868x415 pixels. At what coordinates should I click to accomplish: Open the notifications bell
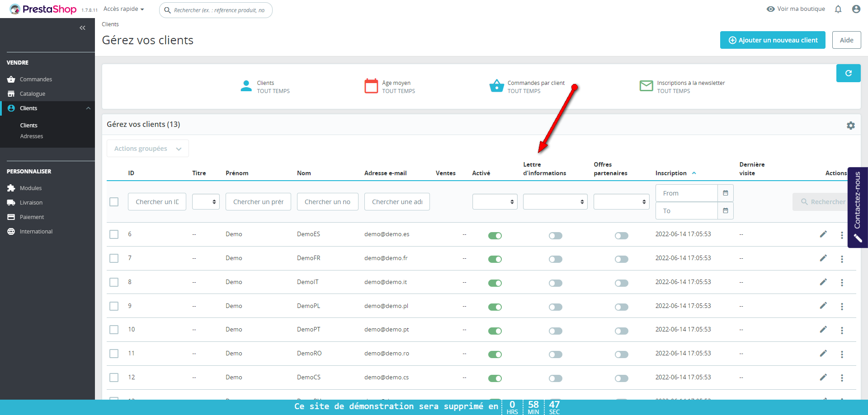point(838,9)
